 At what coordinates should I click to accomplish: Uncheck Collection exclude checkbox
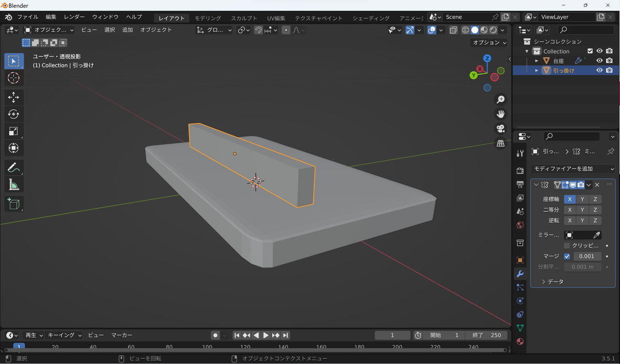click(x=590, y=51)
